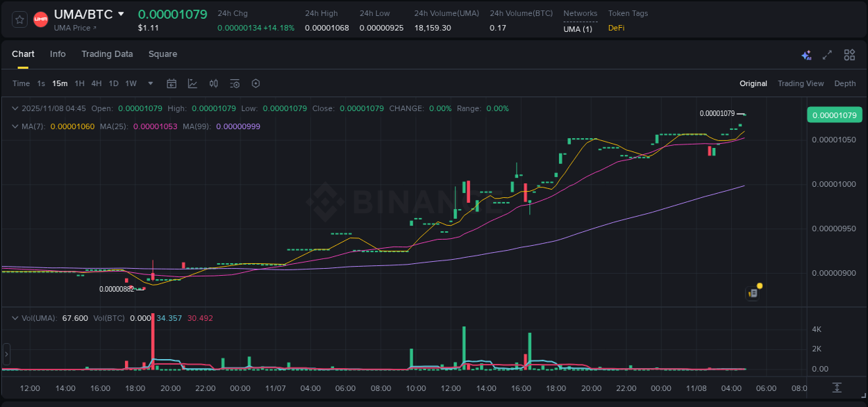The image size is (868, 407).
Task: Collapse the OHLC info row chevron
Action: 15,108
